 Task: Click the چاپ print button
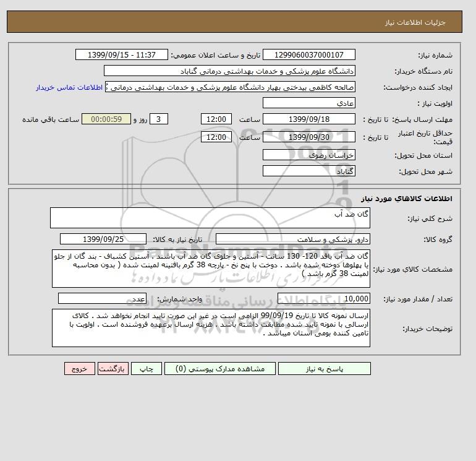pyautogui.click(x=147, y=369)
